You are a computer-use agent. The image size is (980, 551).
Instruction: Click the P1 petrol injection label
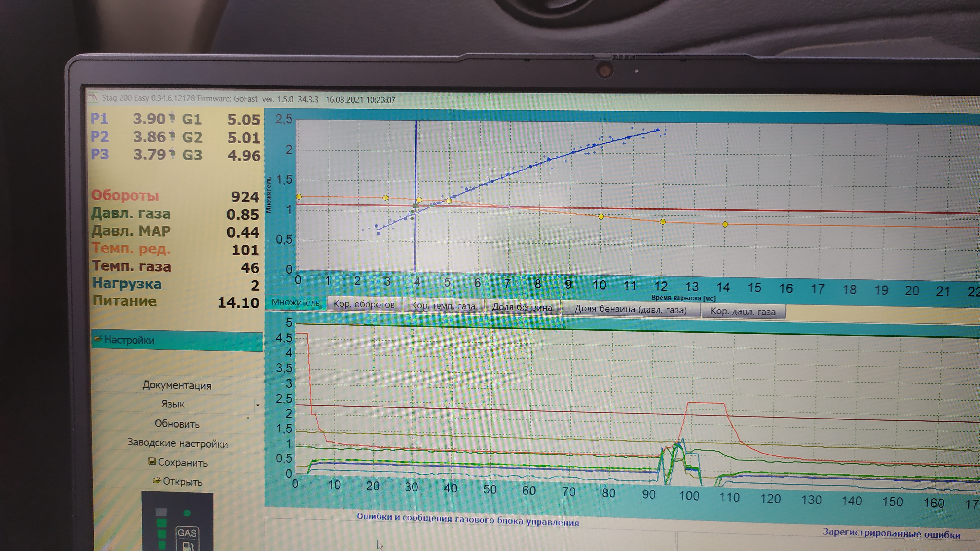[x=99, y=119]
